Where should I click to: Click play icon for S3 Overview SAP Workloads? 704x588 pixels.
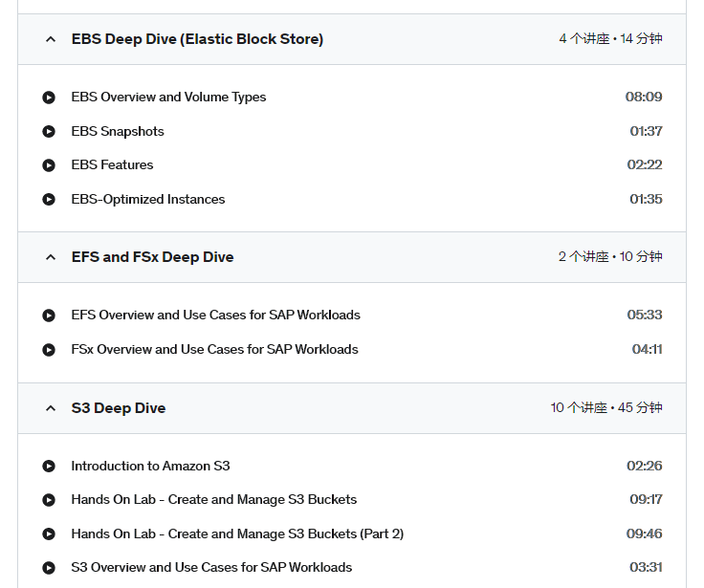coord(49,568)
